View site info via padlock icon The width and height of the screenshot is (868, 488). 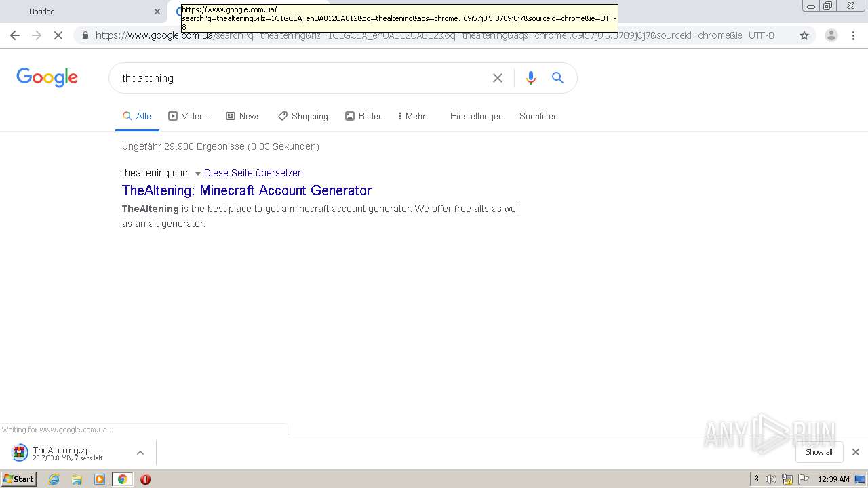(x=85, y=35)
